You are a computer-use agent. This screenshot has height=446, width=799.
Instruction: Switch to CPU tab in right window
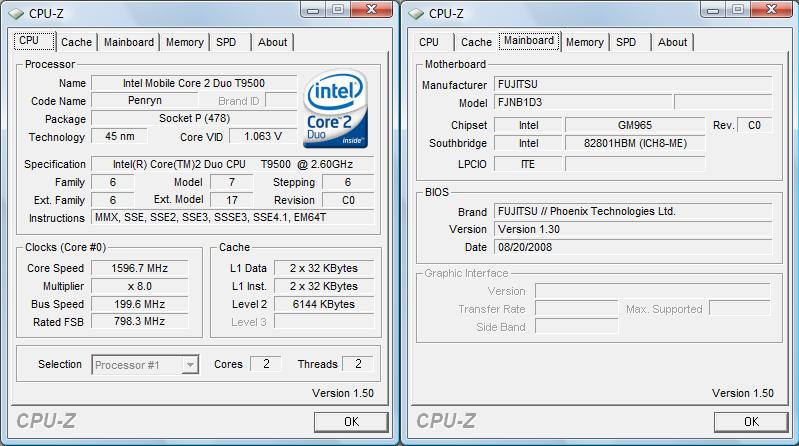coord(429,42)
